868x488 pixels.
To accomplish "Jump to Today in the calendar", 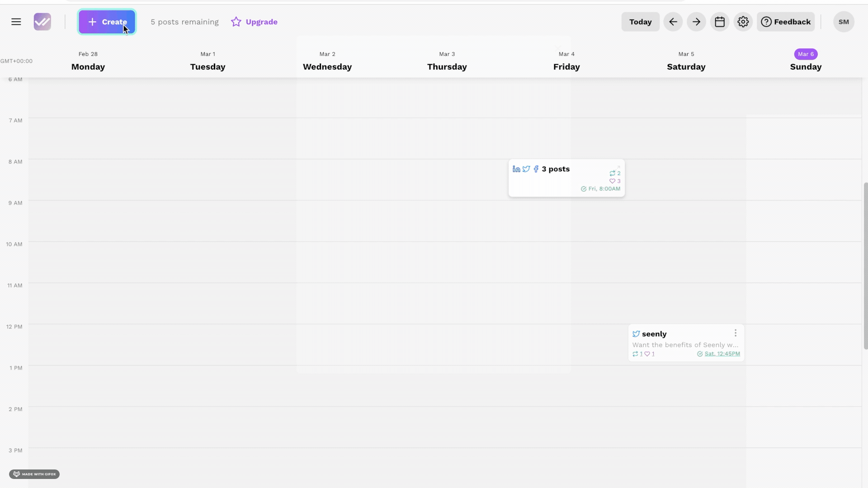I will coord(640,22).
